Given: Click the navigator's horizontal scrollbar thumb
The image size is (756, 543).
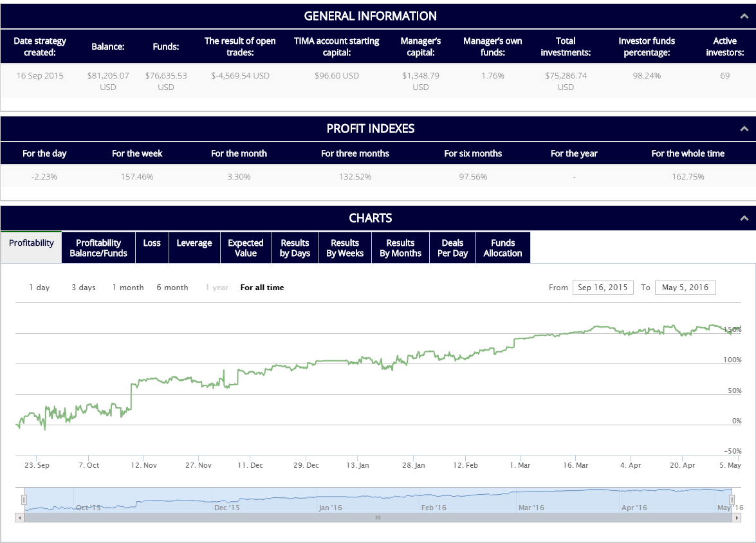Looking at the screenshot, I should click(x=378, y=517).
